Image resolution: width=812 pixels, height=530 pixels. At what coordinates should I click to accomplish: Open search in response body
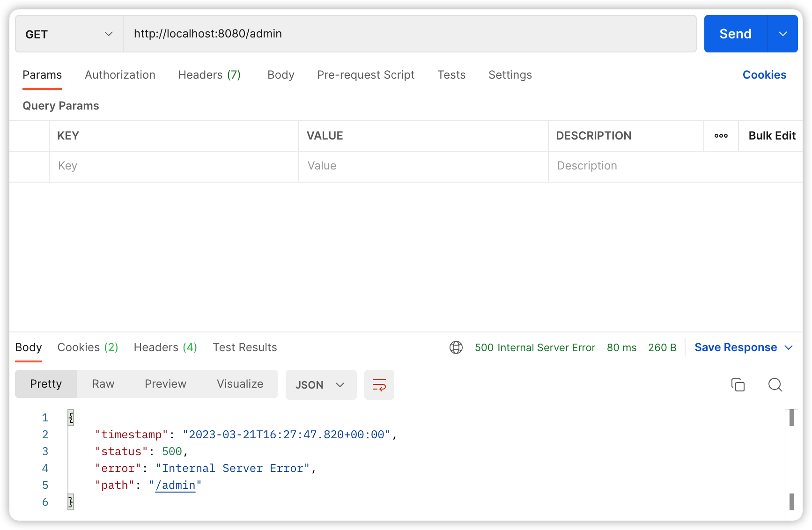tap(775, 385)
